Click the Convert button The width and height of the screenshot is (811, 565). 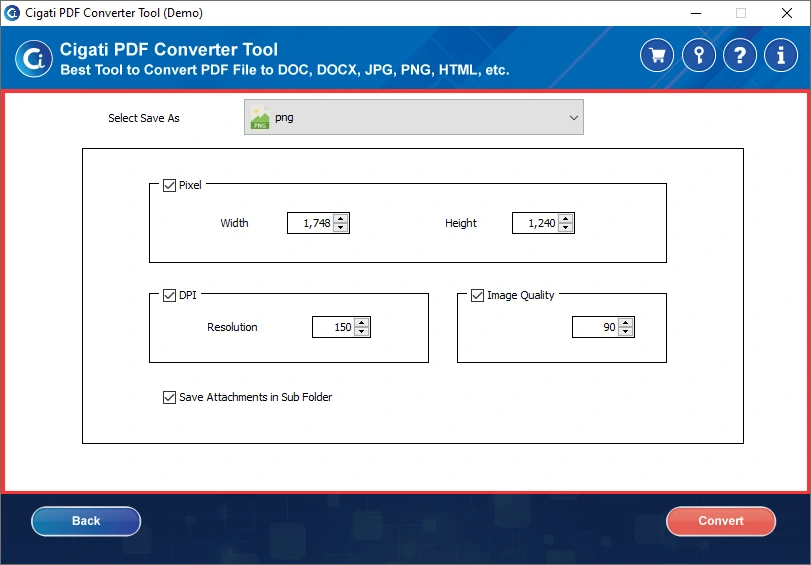point(721,521)
